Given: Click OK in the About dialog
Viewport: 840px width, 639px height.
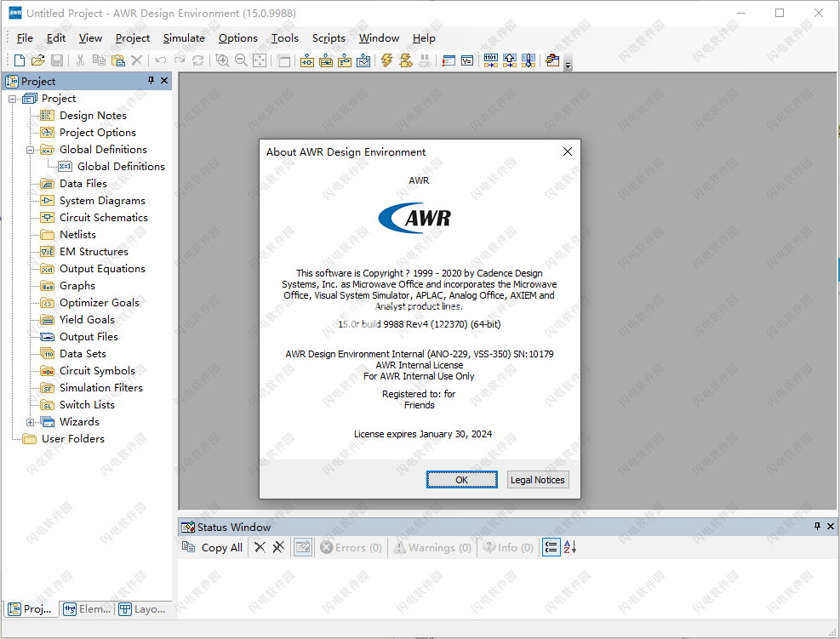Looking at the screenshot, I should (x=462, y=480).
